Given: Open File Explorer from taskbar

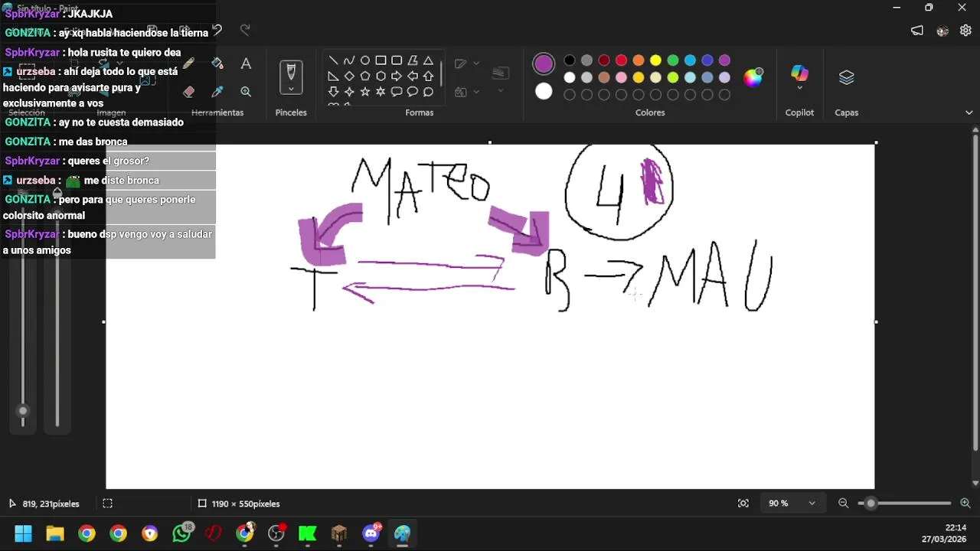Looking at the screenshot, I should tap(55, 533).
